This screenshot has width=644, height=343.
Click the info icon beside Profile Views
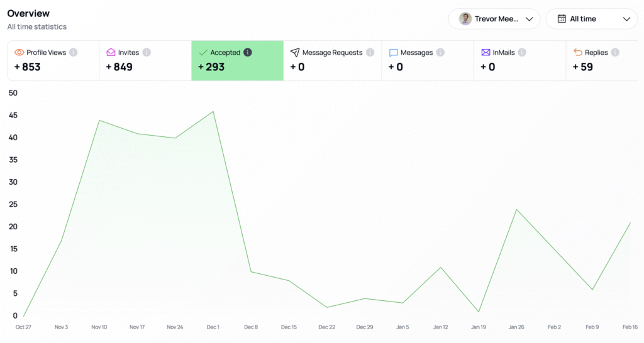[x=74, y=53]
